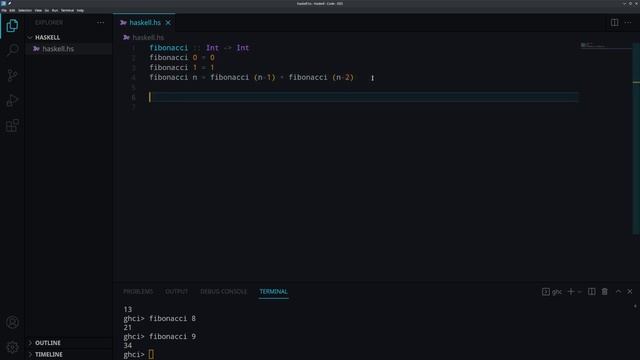Select the ghc terminal instance label
The width and height of the screenshot is (640, 360).
552,291
